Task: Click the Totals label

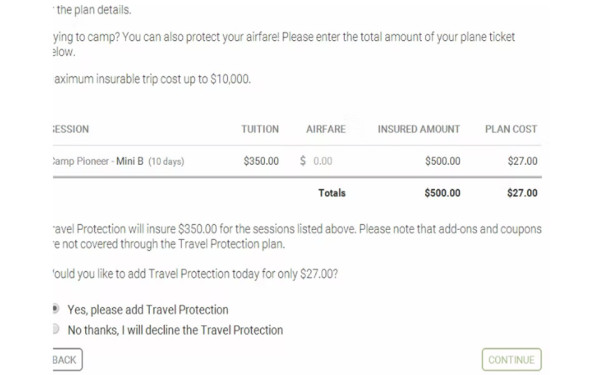Action: click(x=332, y=192)
